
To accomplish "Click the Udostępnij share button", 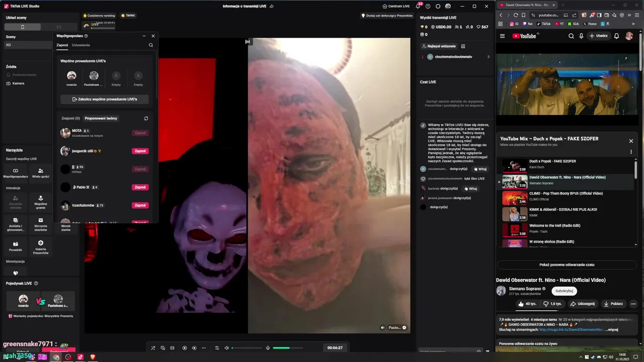I will 583,304.
